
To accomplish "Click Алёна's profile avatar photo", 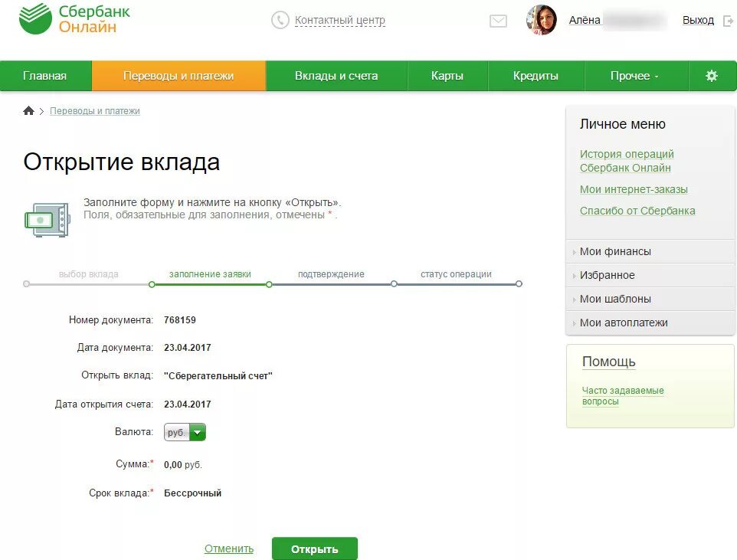I will (x=541, y=20).
